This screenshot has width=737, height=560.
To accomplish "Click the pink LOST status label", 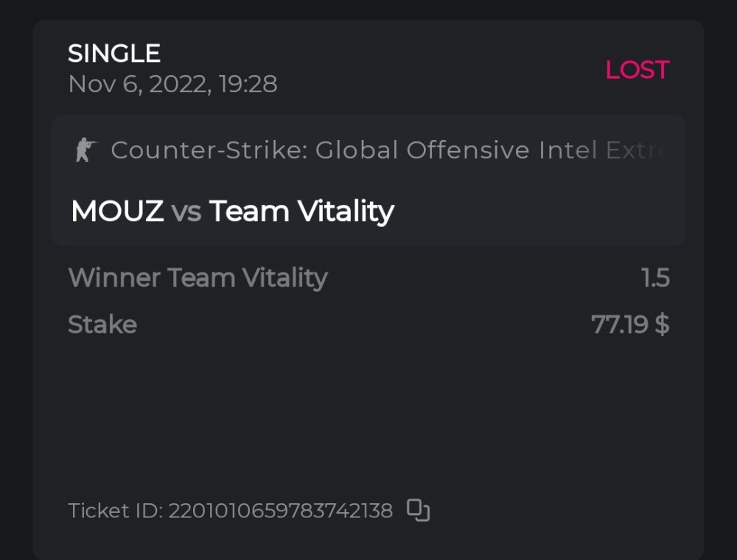I will (637, 70).
